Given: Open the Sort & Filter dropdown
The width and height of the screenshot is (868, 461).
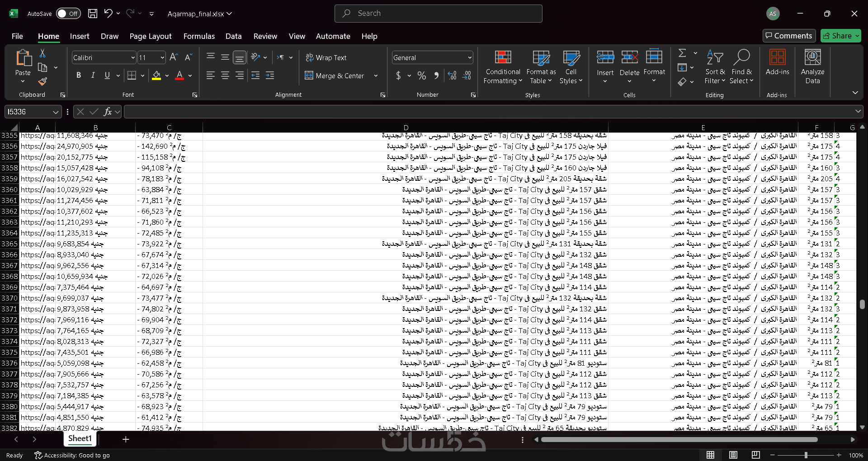Looking at the screenshot, I should [715, 67].
